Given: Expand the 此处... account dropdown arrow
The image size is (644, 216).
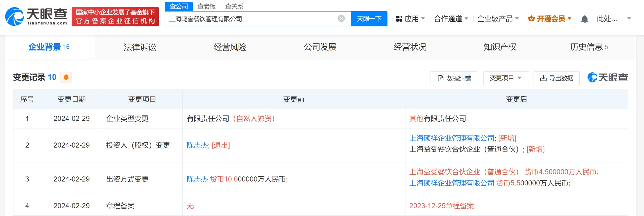Looking at the screenshot, I should click(629, 19).
